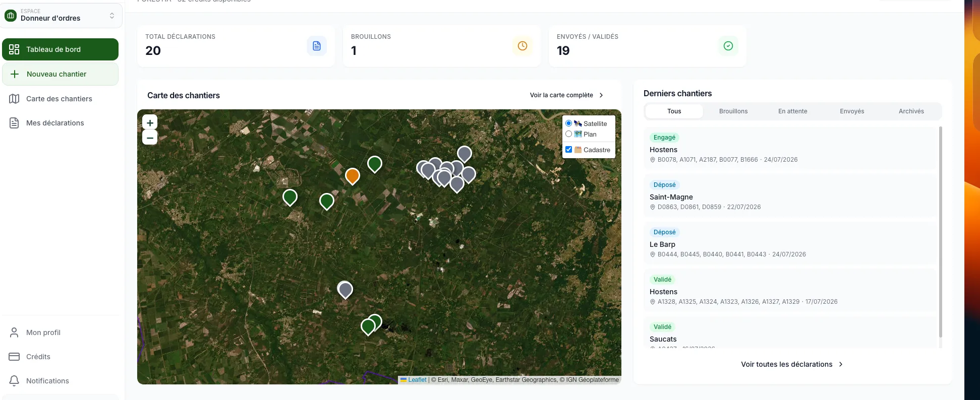Select the Satellite map layer
Image resolution: width=980 pixels, height=400 pixels.
568,123
